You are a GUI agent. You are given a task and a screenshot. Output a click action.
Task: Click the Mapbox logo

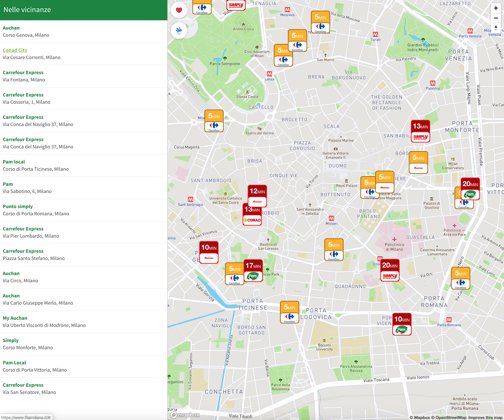pyautogui.click(x=185, y=415)
